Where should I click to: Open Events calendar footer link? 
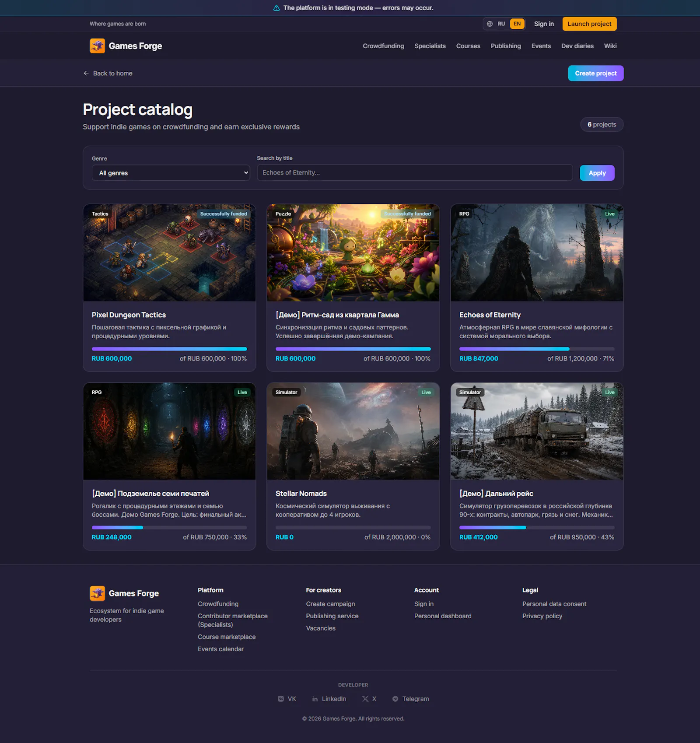point(220,649)
